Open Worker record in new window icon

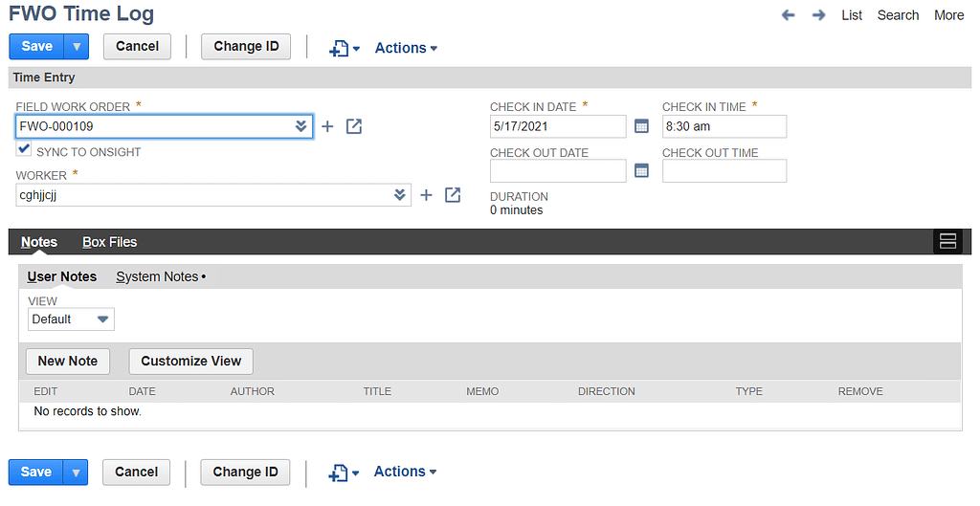[x=453, y=195]
